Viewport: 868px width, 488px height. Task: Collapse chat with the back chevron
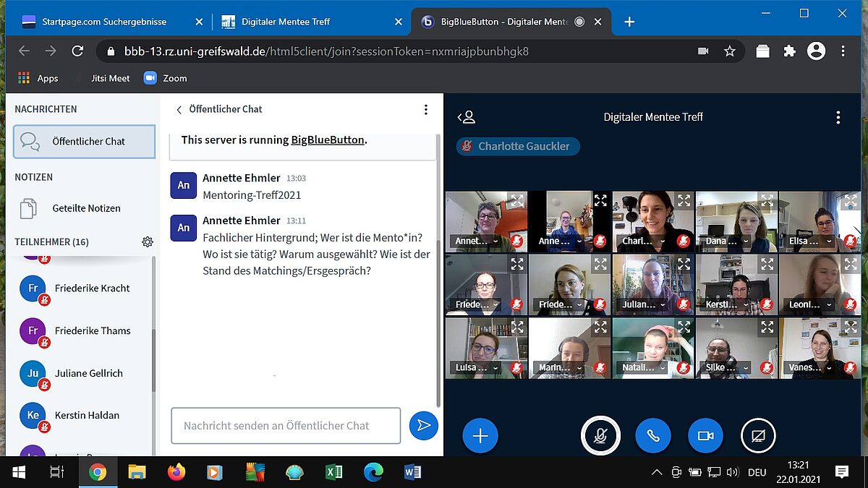pyautogui.click(x=179, y=109)
